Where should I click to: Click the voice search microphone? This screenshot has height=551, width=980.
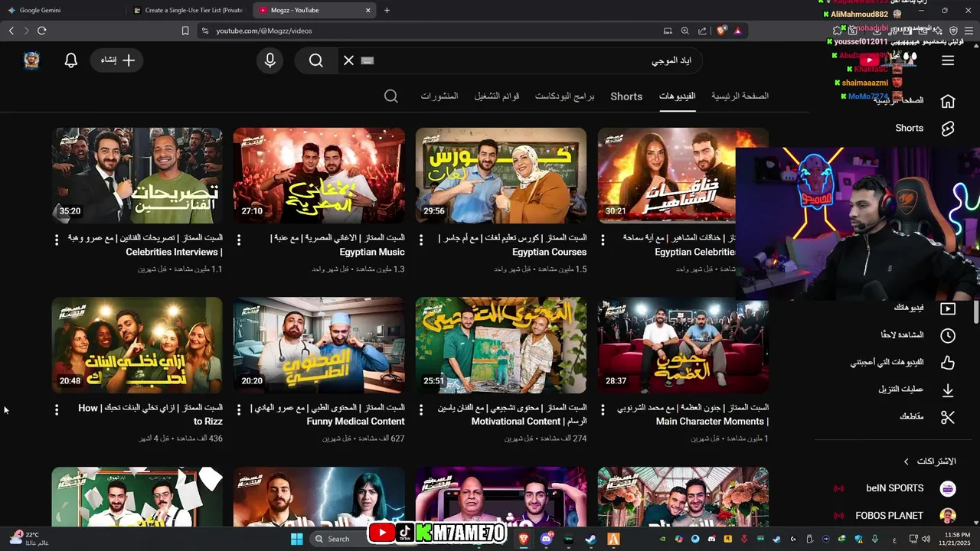click(x=269, y=60)
